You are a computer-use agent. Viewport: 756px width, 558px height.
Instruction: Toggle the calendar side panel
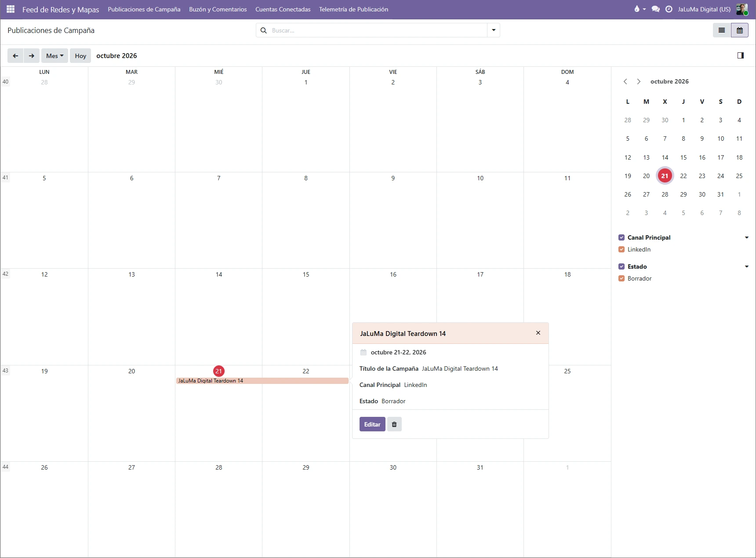pos(741,55)
